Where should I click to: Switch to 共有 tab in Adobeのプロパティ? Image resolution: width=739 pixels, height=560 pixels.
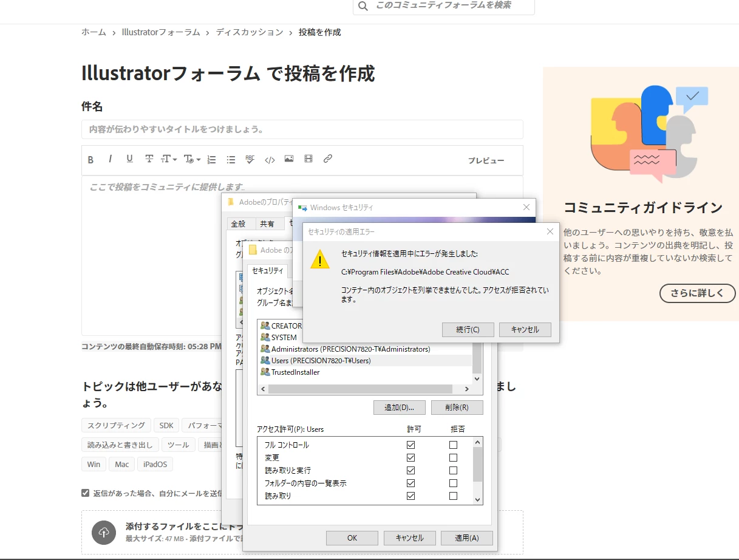267,224
